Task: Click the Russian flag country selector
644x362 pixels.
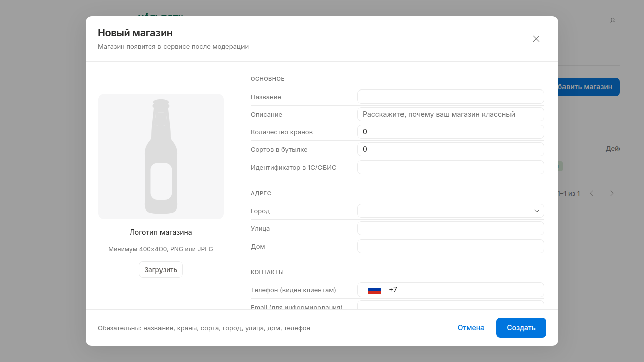Action: pos(375,290)
